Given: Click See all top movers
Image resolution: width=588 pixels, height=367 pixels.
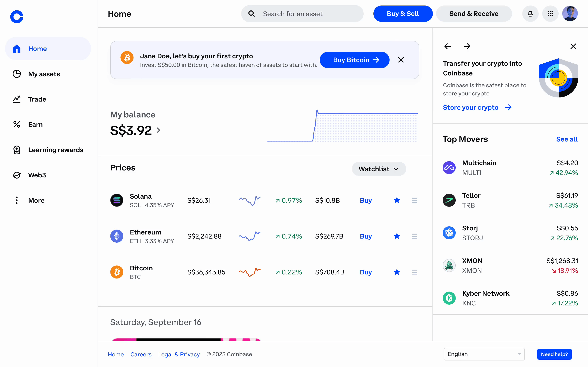Looking at the screenshot, I should (567, 139).
